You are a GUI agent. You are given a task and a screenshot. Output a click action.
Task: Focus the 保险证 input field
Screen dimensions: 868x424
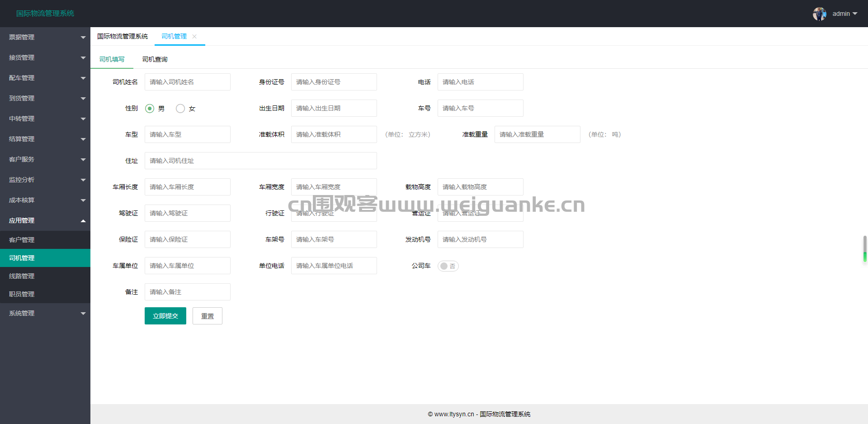click(188, 239)
